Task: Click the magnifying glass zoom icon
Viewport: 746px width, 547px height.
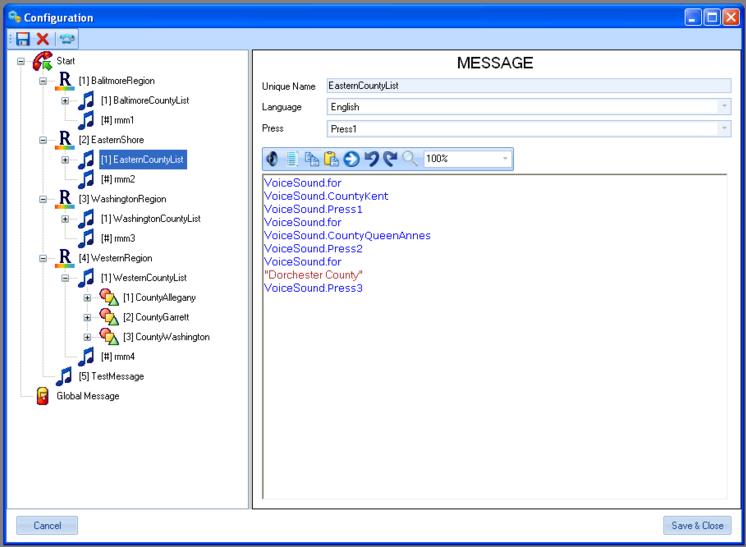Action: pyautogui.click(x=410, y=159)
